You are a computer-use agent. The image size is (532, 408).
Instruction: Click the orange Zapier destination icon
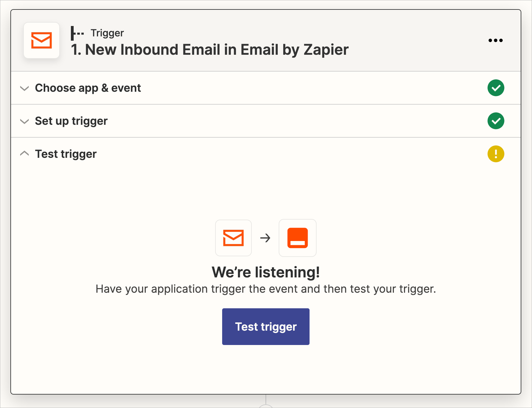click(298, 238)
